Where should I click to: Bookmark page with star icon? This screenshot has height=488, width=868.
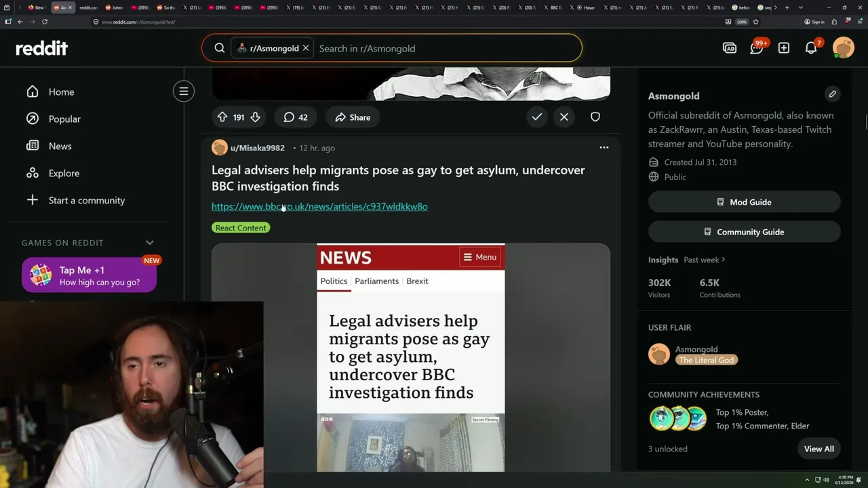pos(755,22)
